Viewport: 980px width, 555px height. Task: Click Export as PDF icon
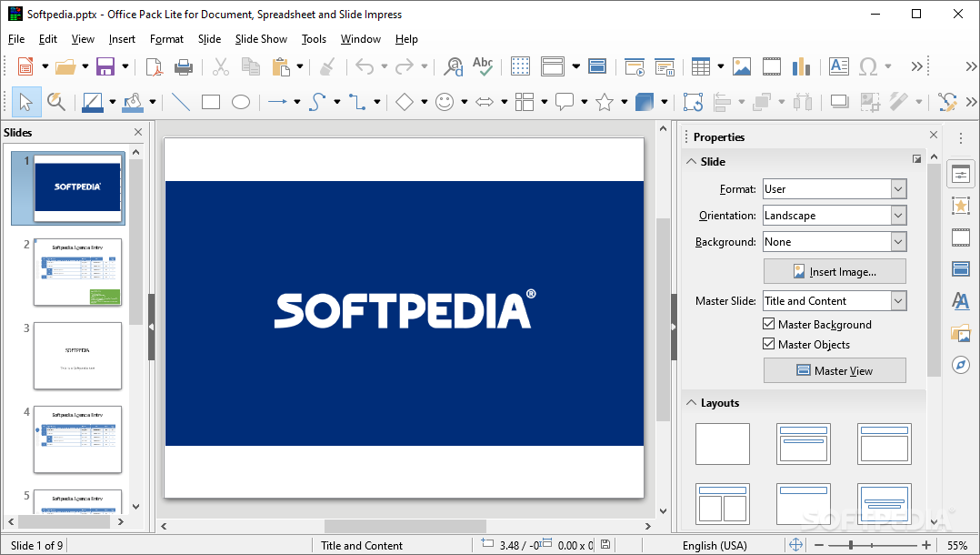click(x=154, y=66)
